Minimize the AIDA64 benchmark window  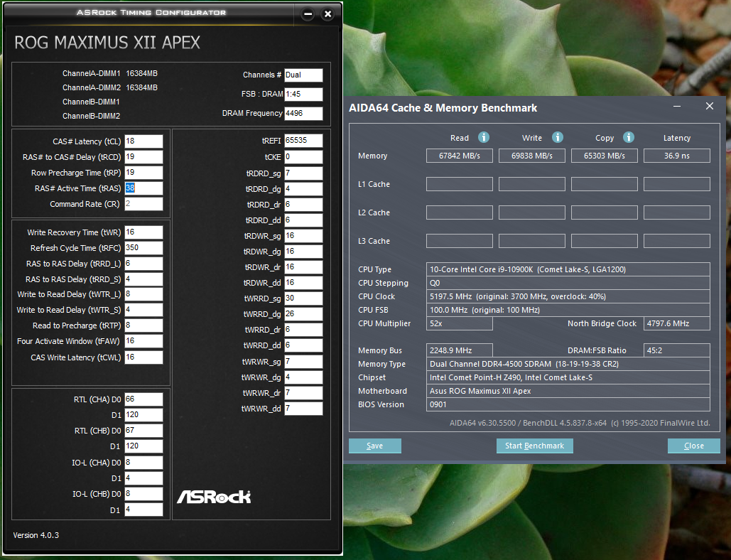click(677, 107)
